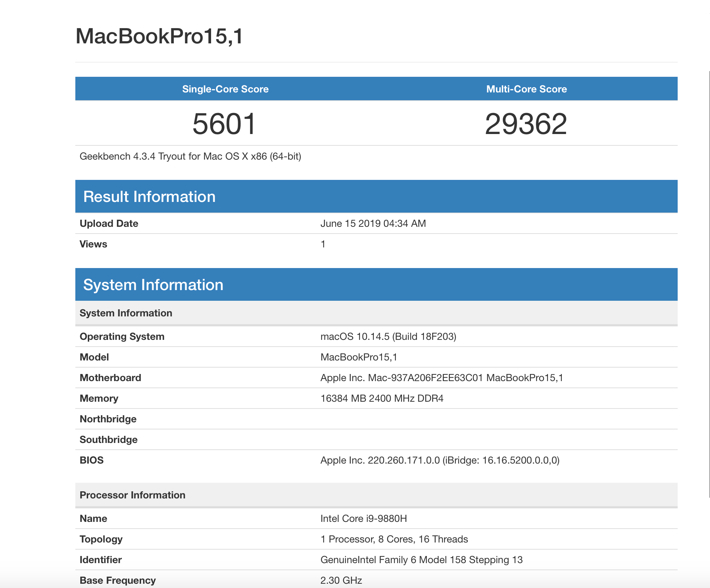710x588 pixels.
Task: Select the single-core score 5601
Action: [224, 124]
